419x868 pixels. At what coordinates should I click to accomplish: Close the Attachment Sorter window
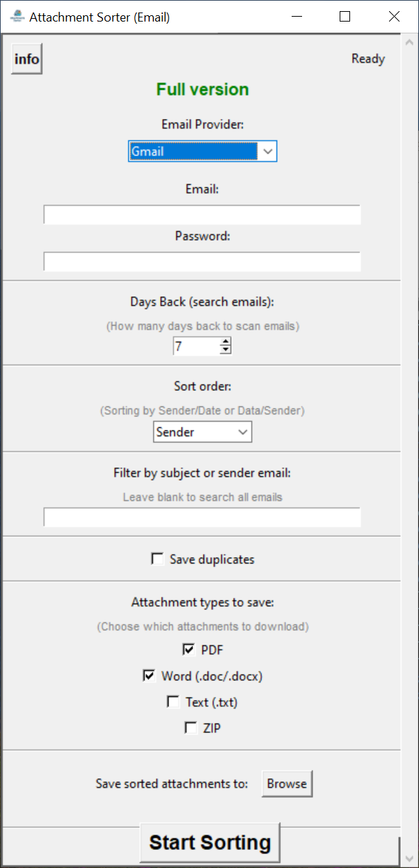(394, 17)
